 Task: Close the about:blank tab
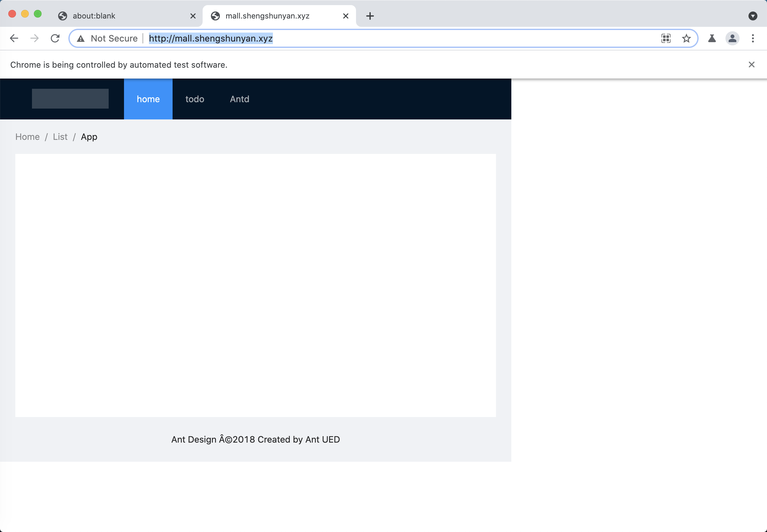(193, 16)
